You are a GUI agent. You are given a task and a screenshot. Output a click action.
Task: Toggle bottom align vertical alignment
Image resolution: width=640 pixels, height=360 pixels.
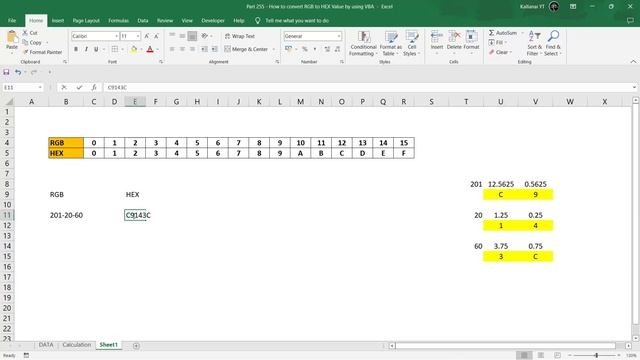(x=192, y=36)
